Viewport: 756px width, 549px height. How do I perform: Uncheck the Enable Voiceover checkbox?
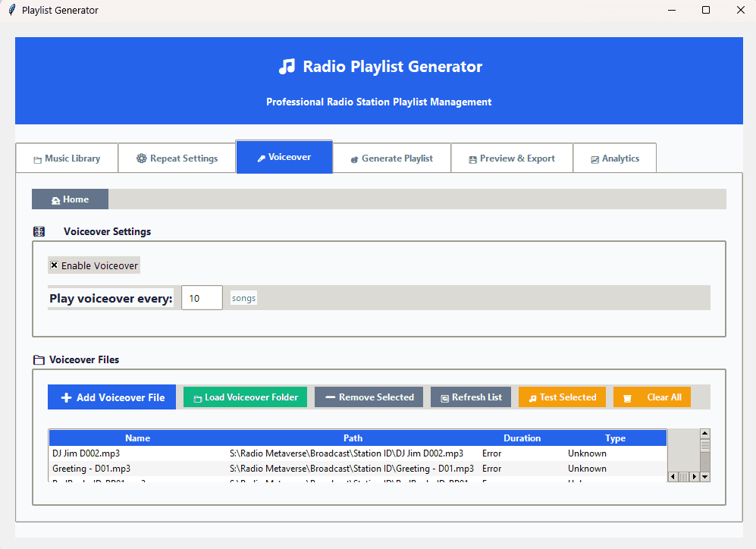(x=54, y=265)
